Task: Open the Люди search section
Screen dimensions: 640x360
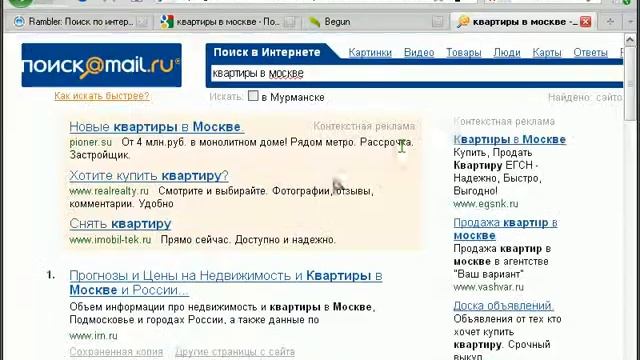Action: tap(507, 53)
